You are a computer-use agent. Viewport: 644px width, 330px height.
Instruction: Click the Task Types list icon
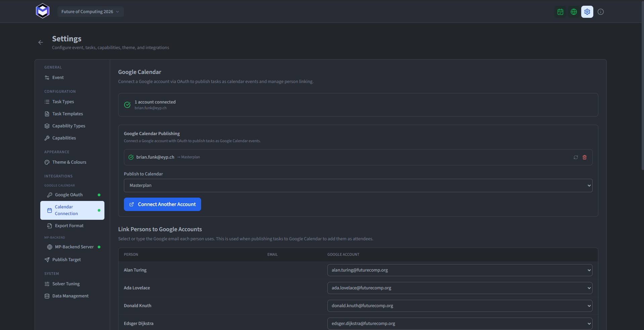coord(47,102)
